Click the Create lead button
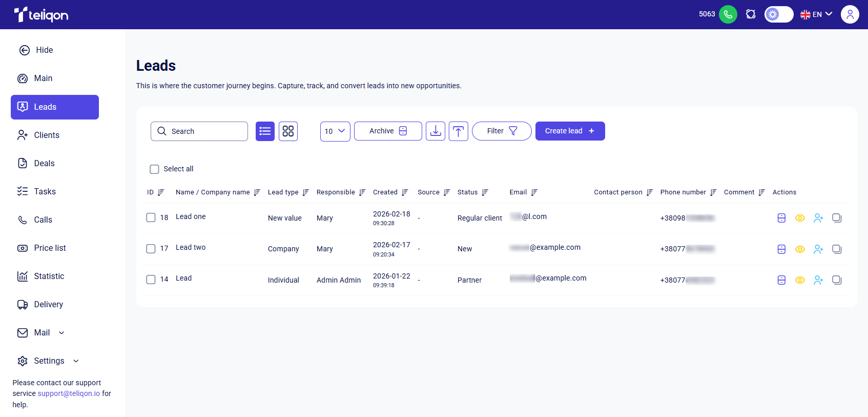 570,131
